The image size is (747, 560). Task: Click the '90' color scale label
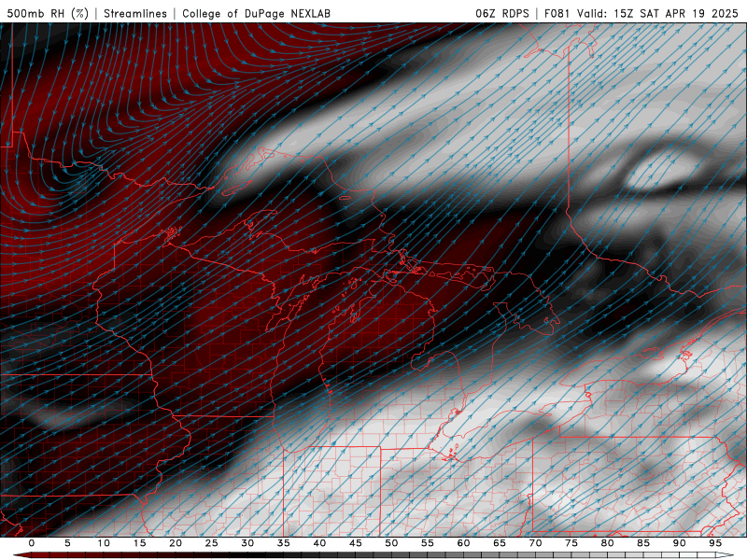coord(679,543)
